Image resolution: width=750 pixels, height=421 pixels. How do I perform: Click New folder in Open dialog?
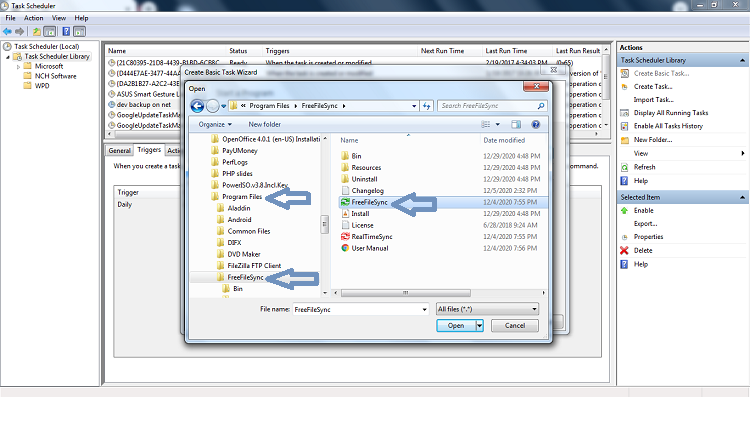point(265,124)
